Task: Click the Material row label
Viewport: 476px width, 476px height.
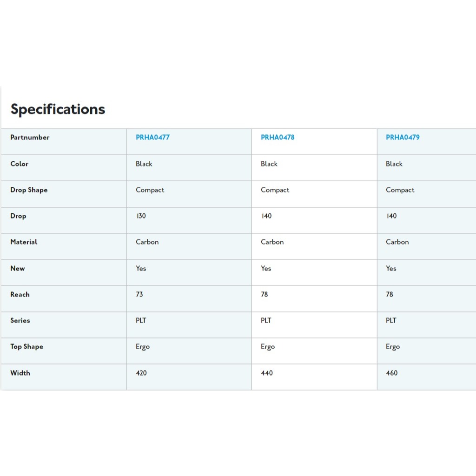Action: tap(24, 242)
